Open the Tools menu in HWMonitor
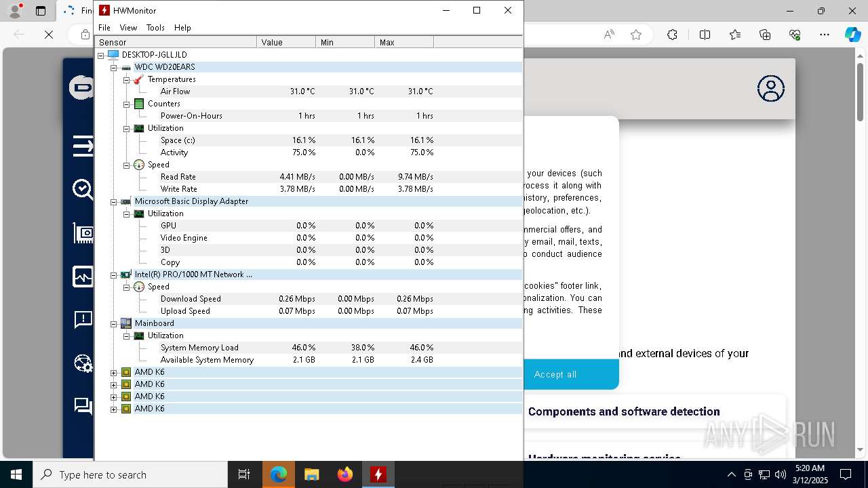The height and width of the screenshot is (488, 868). click(x=155, y=28)
